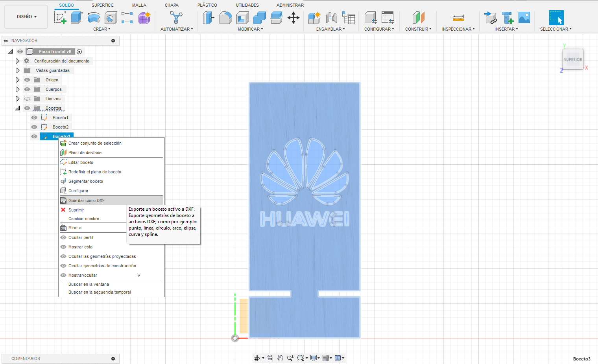
Task: Switch to the CHAPA tab
Action: pos(172,5)
